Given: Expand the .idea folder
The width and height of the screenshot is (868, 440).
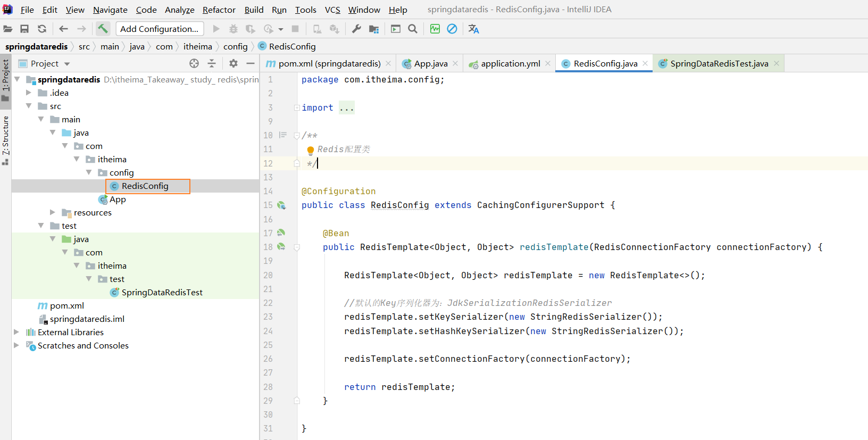Looking at the screenshot, I should pyautogui.click(x=29, y=93).
